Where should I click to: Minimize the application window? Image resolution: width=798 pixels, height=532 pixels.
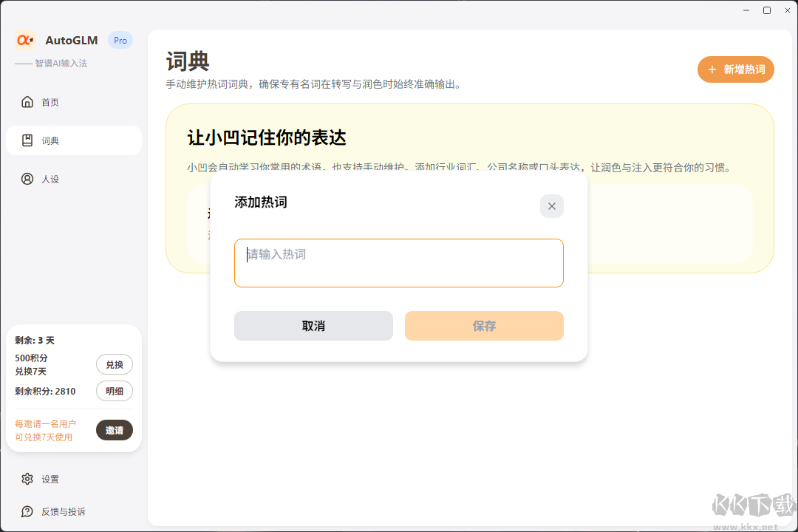(746, 10)
